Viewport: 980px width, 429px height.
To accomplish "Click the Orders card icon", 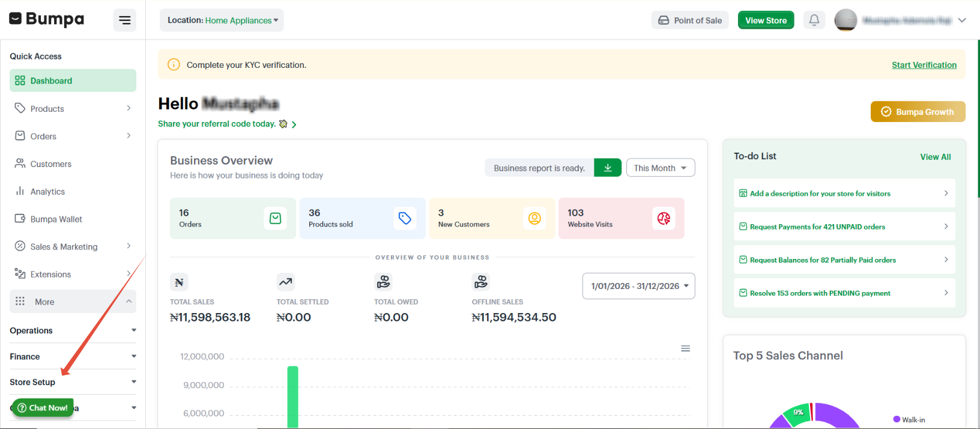I will [275, 218].
